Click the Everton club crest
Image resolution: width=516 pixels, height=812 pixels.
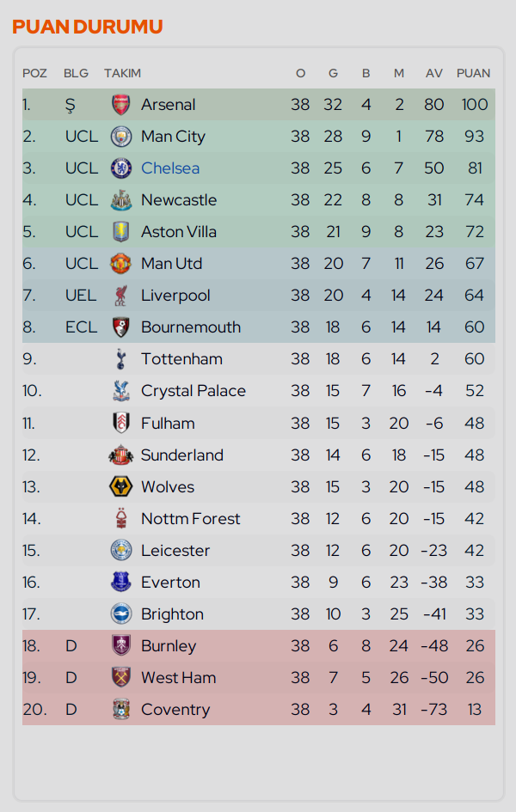coord(120,582)
